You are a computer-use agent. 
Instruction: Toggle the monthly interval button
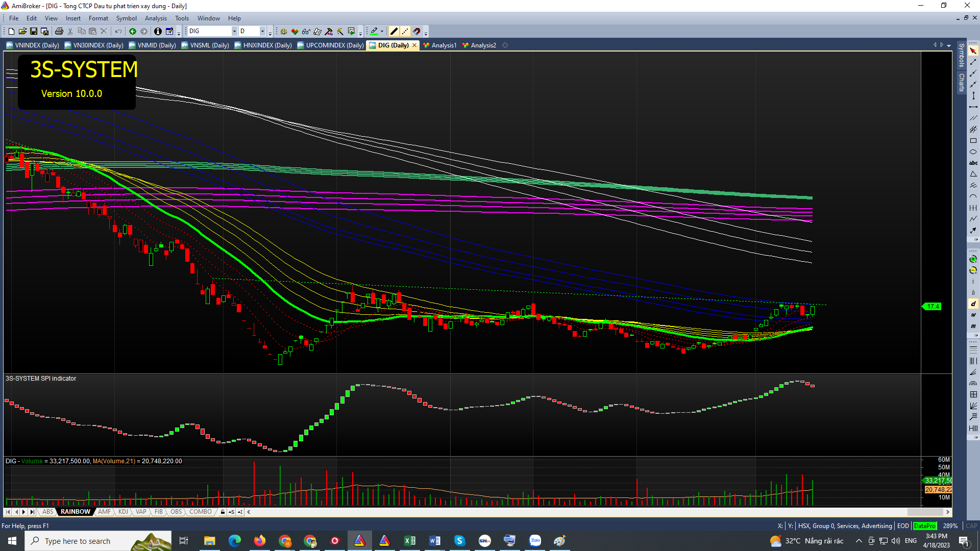point(973,326)
